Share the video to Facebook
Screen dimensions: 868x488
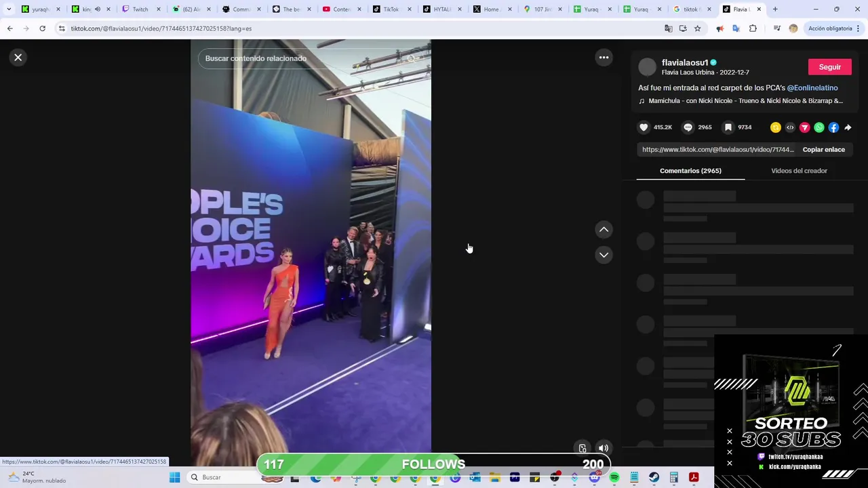pos(833,127)
